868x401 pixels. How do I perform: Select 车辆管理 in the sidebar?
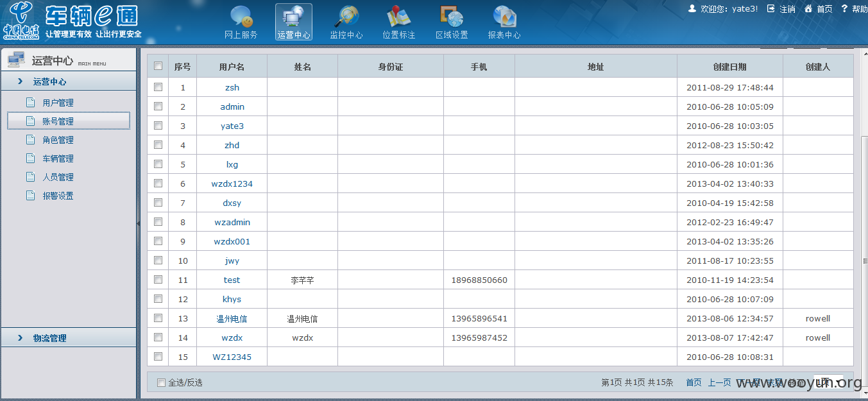pos(58,158)
